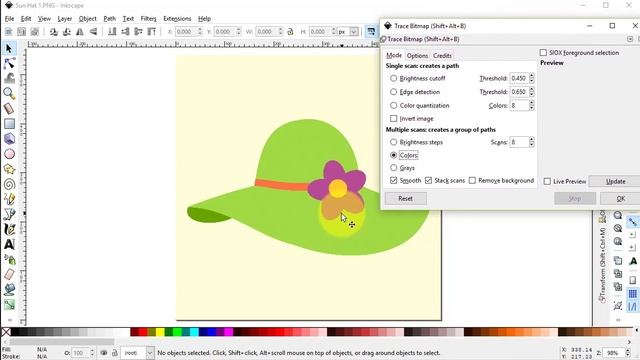Screen dimensions: 640x360
Task: Select the Node editing tool
Action: click(9, 63)
